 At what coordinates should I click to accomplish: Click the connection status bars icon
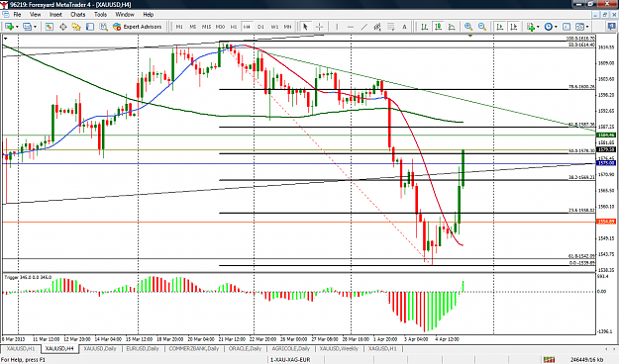549,360
